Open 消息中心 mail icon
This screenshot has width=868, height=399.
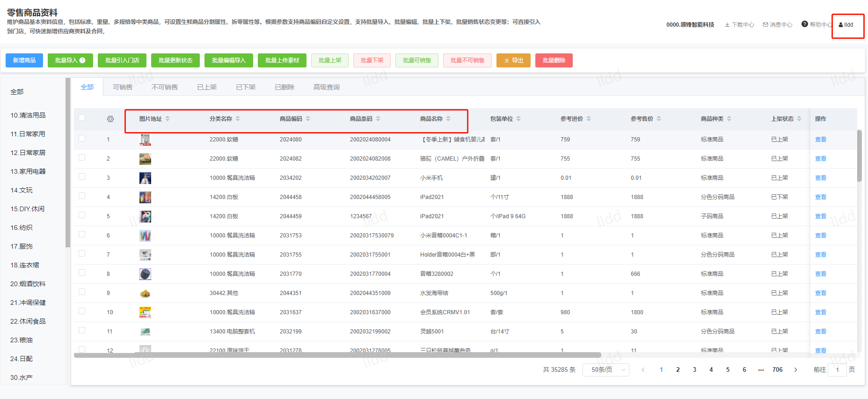tap(766, 25)
